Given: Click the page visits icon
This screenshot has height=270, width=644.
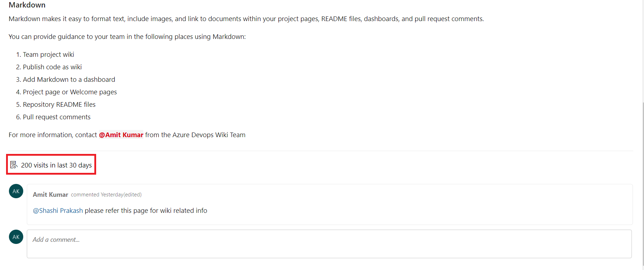Looking at the screenshot, I should pos(14,165).
